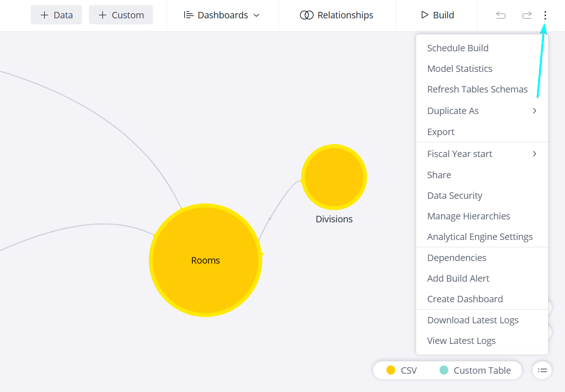Click the yellow CSV legend swatch
This screenshot has width=565, height=392.
pos(391,370)
